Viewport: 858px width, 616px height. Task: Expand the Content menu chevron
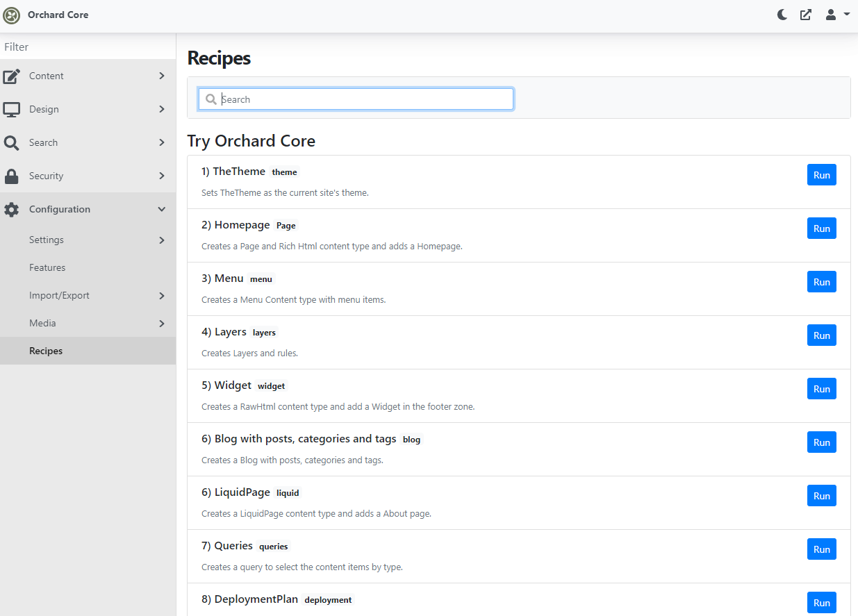[162, 76]
